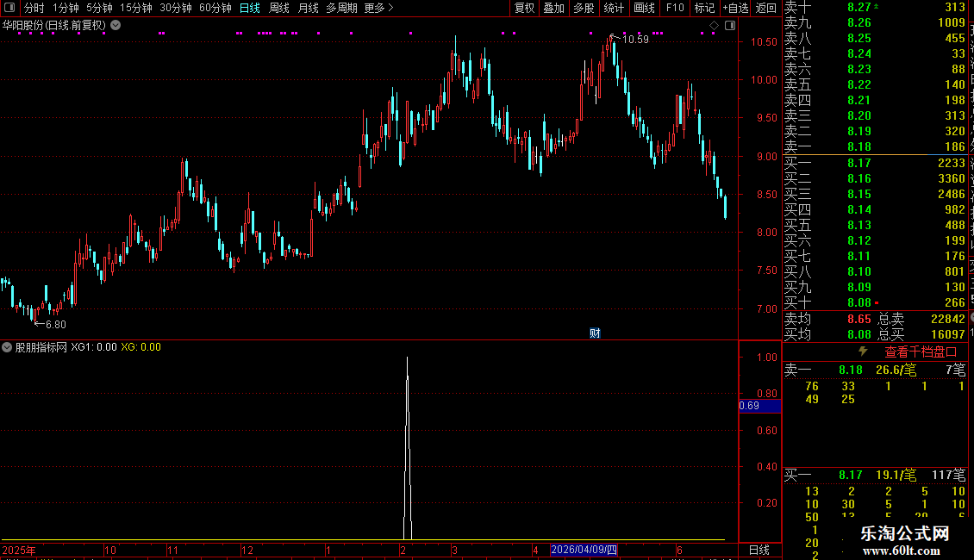974x560 pixels.
Task: Toggle the chart panel split icon
Action: (730, 26)
